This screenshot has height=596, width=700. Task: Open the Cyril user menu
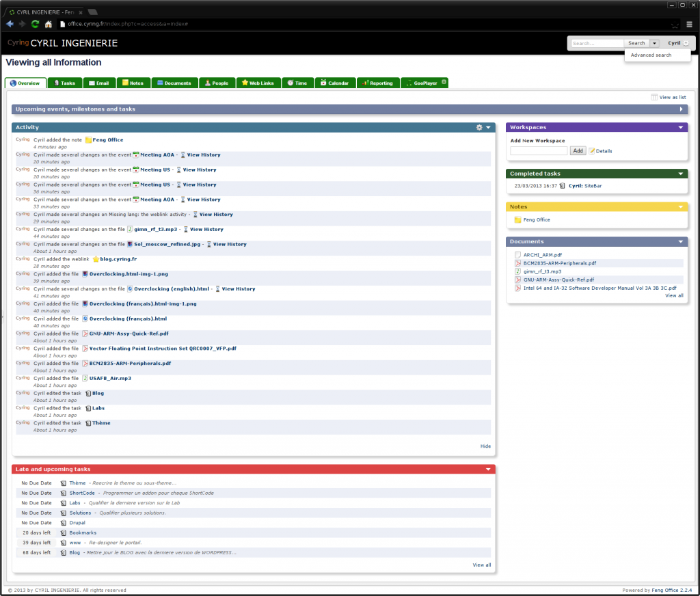[674, 43]
